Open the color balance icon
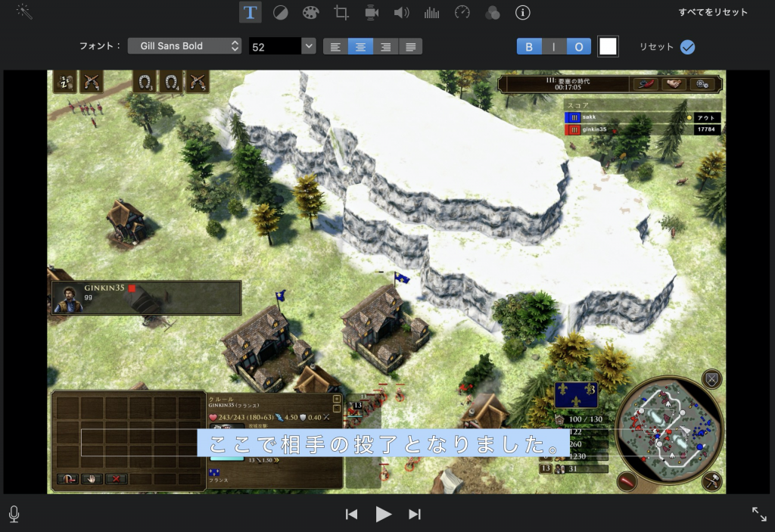 coord(280,12)
